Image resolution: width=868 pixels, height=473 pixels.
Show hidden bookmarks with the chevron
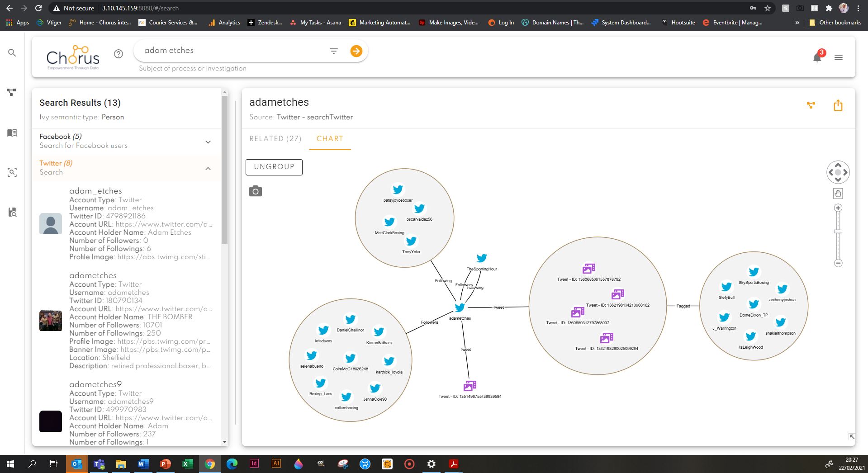pos(797,22)
